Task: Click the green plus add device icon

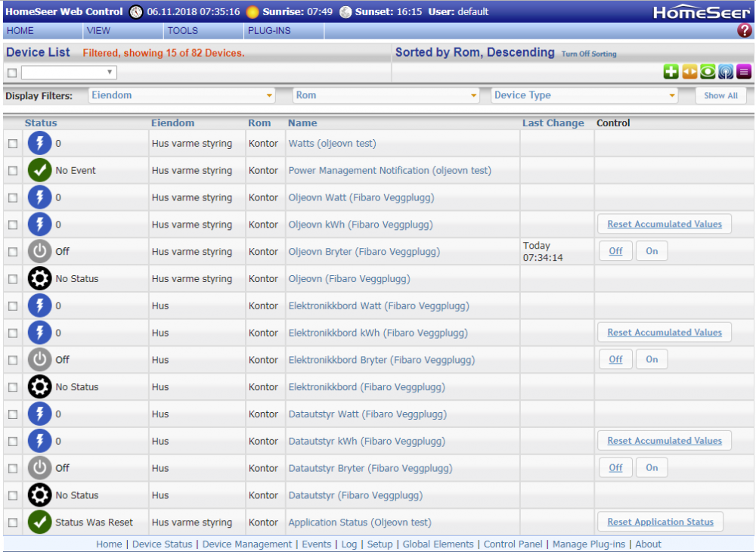Action: 671,72
